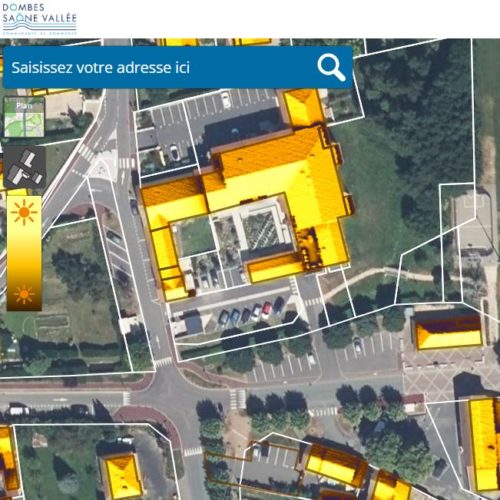Select the rectangular roof beside the paved plaza
The height and width of the screenshot is (500, 500).
coord(448,332)
